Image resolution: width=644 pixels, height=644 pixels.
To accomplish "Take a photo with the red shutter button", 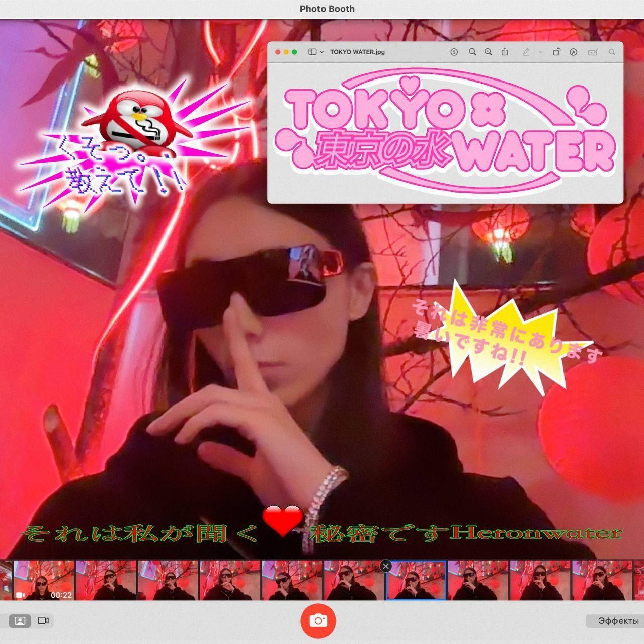I will (x=318, y=620).
